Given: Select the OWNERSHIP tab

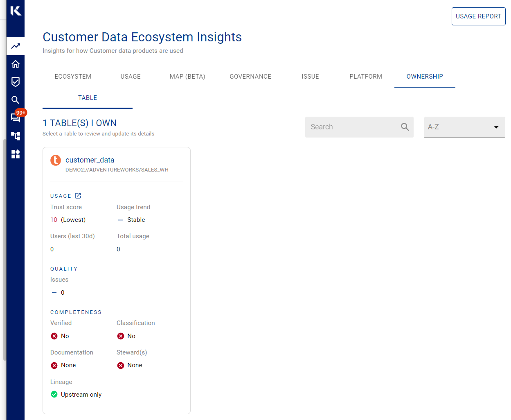Looking at the screenshot, I should (x=425, y=77).
